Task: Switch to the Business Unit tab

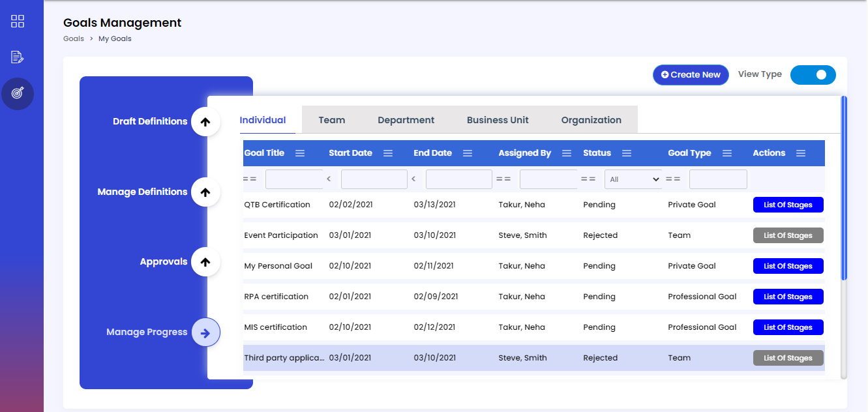Action: pyautogui.click(x=498, y=120)
